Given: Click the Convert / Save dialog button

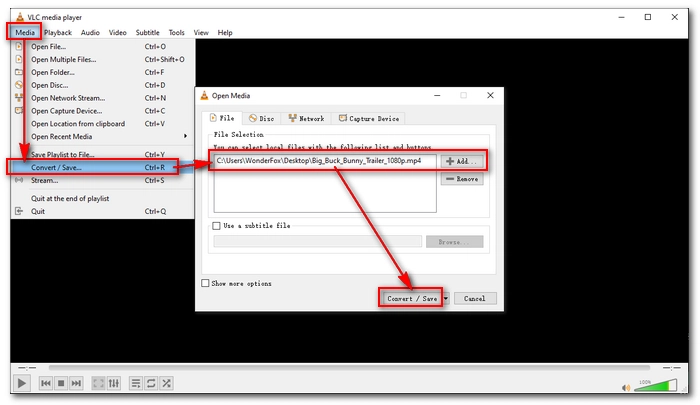Looking at the screenshot, I should (411, 298).
